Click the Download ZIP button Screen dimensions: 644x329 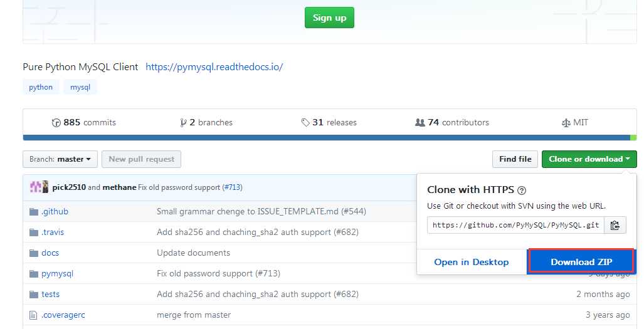click(581, 262)
